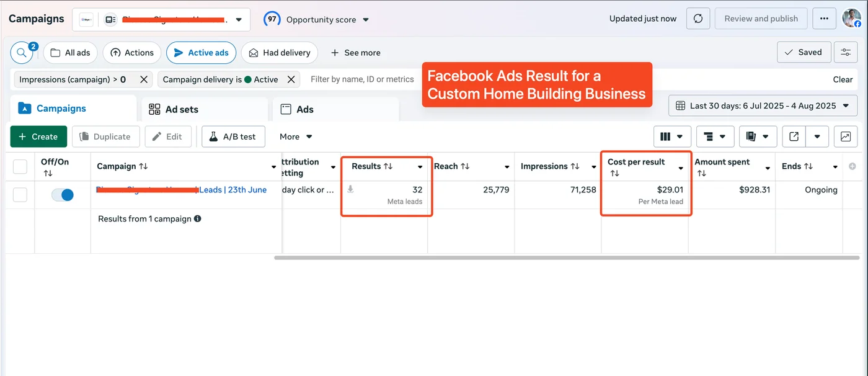Open the Reports menu
The image size is (868, 376).
point(758,137)
